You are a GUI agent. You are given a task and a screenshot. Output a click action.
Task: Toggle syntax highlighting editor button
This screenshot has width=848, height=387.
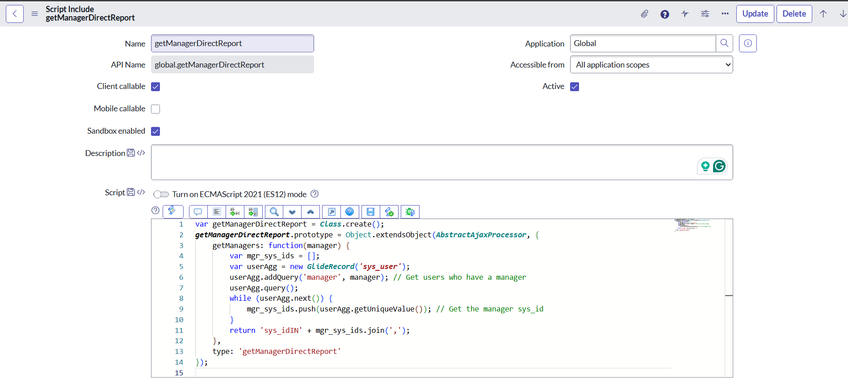tap(173, 211)
